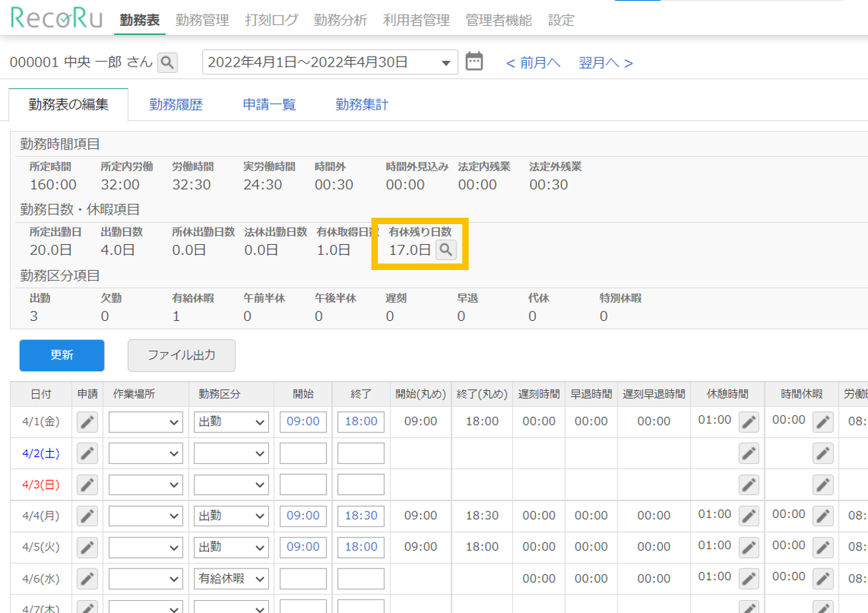The height and width of the screenshot is (613, 868).
Task: Click the 申請 pencil icon for 4/1(金)
Action: (x=87, y=422)
